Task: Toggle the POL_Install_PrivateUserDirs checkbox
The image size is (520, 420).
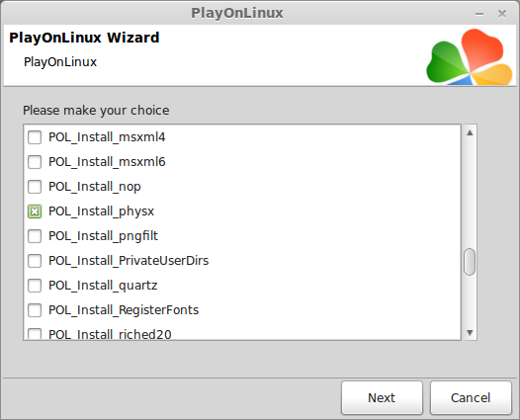Action: [35, 261]
